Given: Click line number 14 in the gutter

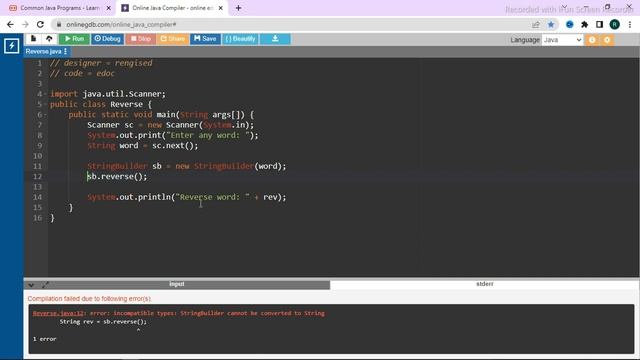Looking at the screenshot, I should 38,197.
